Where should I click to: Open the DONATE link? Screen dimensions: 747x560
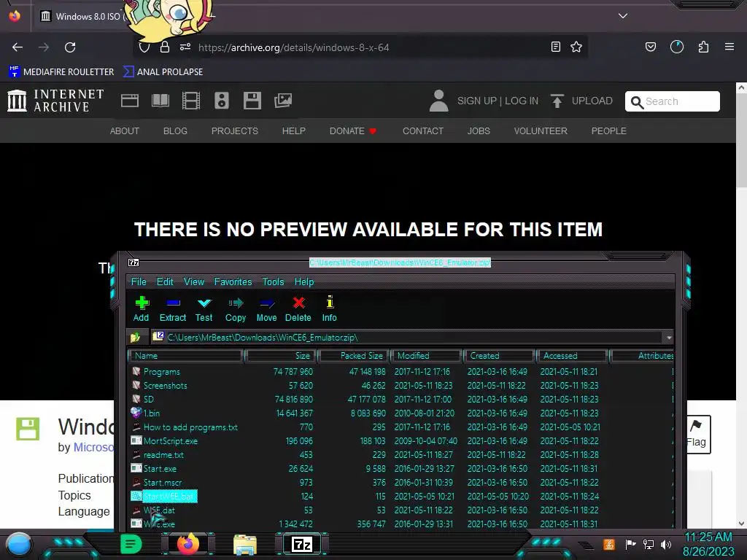tap(353, 131)
